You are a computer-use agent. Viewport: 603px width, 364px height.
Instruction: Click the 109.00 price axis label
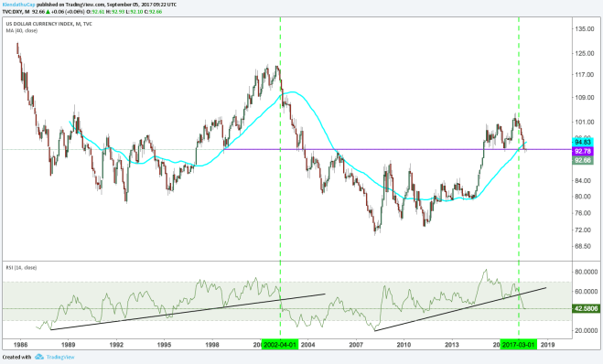click(584, 97)
